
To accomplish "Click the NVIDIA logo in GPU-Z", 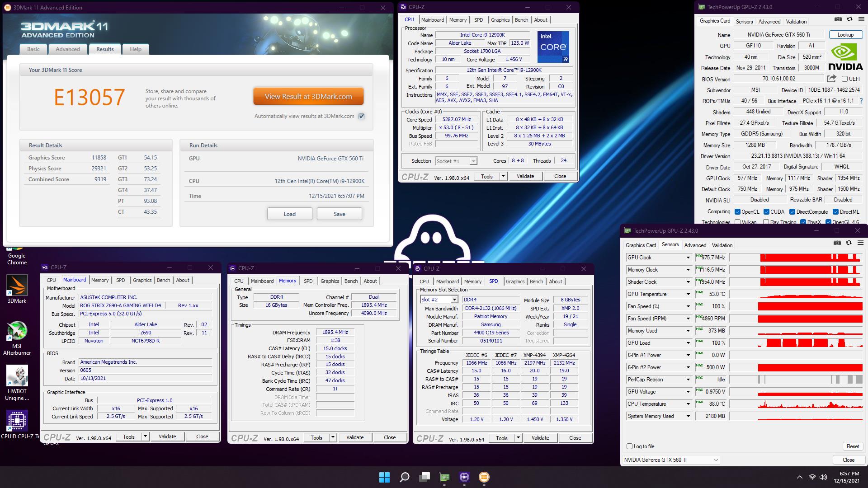I will tap(845, 56).
